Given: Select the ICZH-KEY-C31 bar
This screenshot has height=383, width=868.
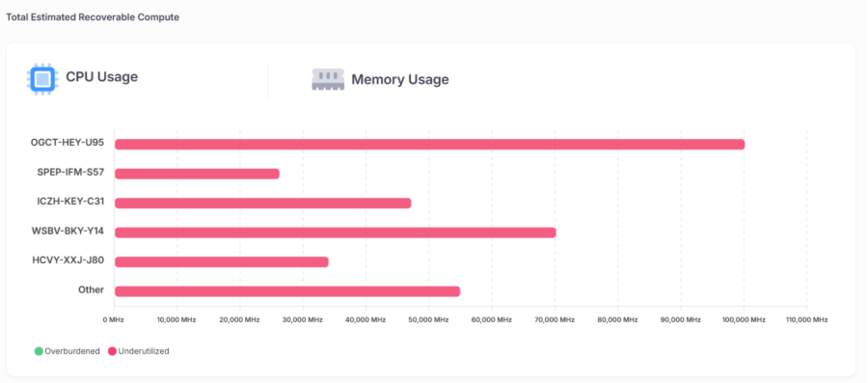Looking at the screenshot, I should (263, 204).
